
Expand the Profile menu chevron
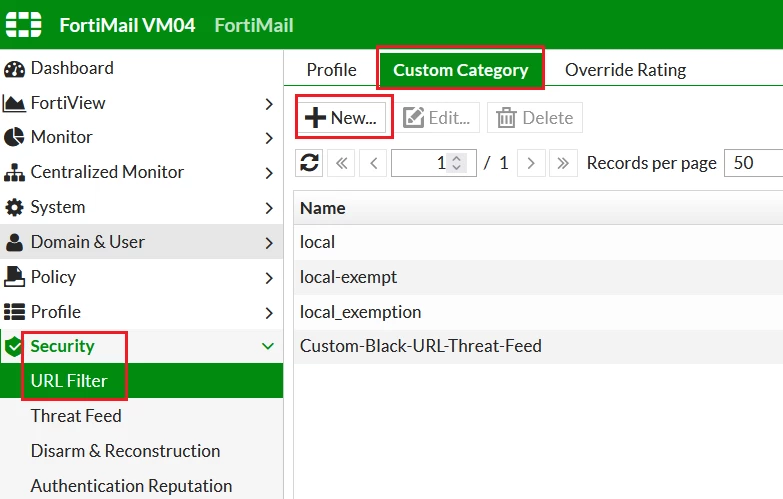269,313
